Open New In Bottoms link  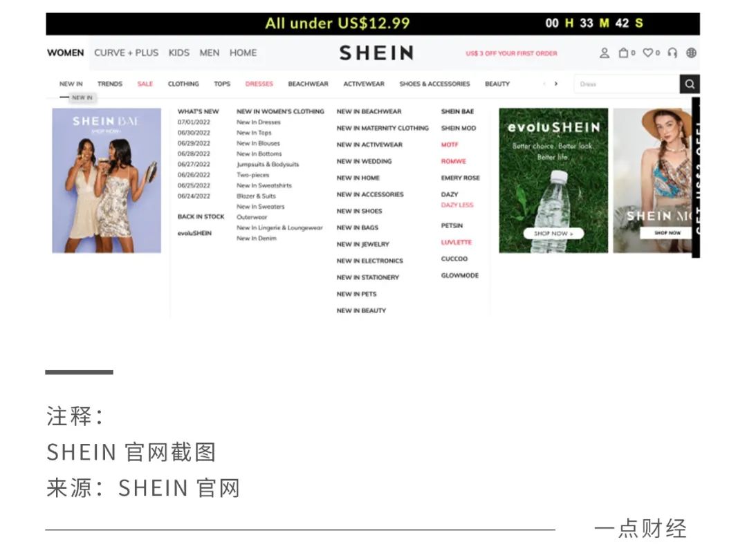pyautogui.click(x=259, y=153)
